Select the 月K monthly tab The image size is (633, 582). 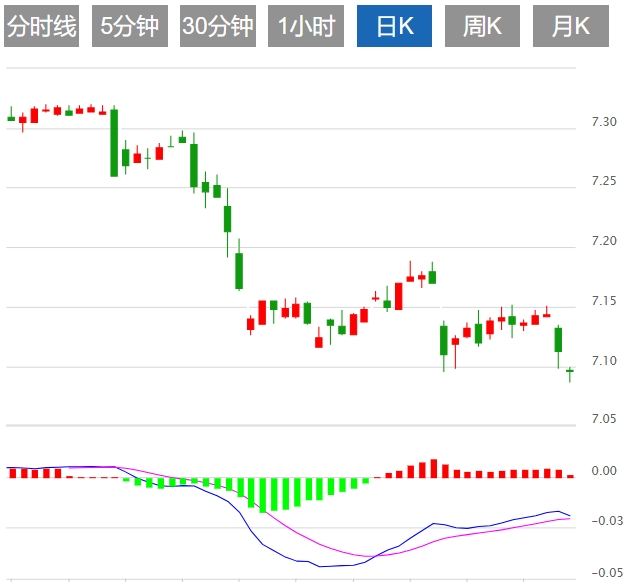(571, 26)
